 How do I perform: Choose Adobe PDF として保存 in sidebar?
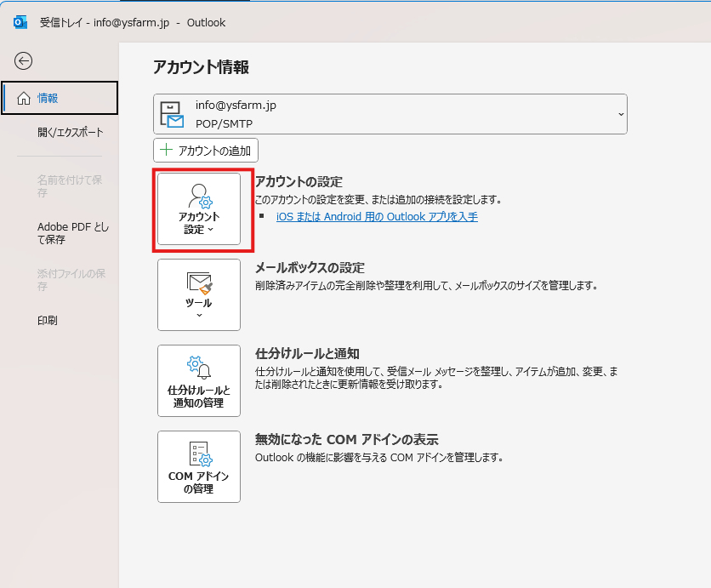tap(73, 233)
